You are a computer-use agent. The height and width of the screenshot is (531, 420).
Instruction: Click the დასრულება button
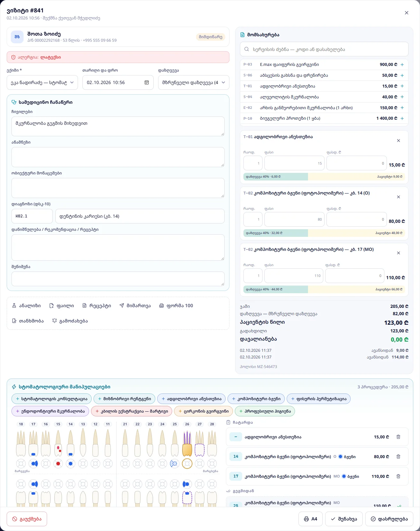pos(389,519)
